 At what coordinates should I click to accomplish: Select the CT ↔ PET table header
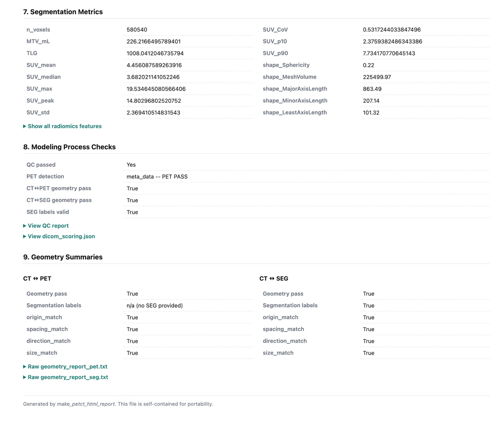point(37,278)
